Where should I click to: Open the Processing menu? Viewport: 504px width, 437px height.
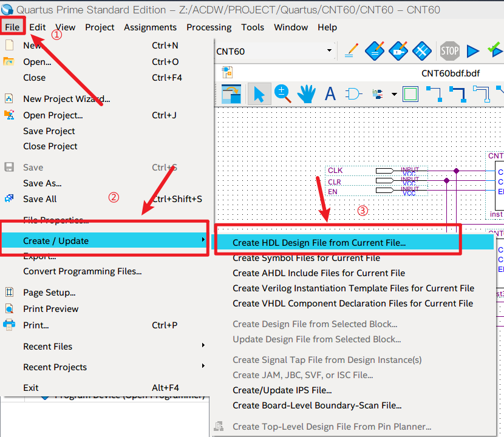(209, 27)
